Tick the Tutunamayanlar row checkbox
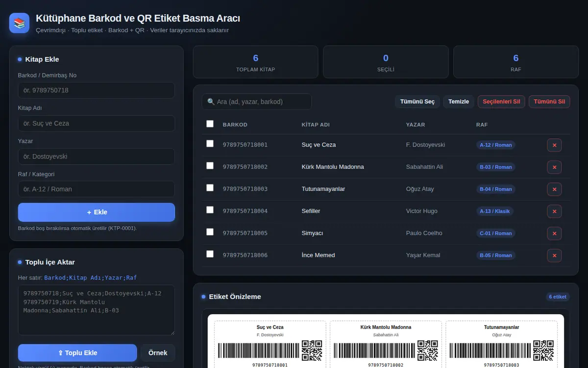Image resolution: width=588 pixels, height=368 pixels. [x=210, y=188]
